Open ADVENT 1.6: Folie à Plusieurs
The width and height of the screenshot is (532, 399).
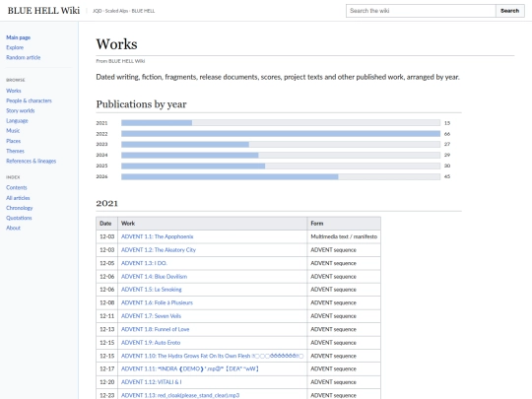click(x=157, y=302)
